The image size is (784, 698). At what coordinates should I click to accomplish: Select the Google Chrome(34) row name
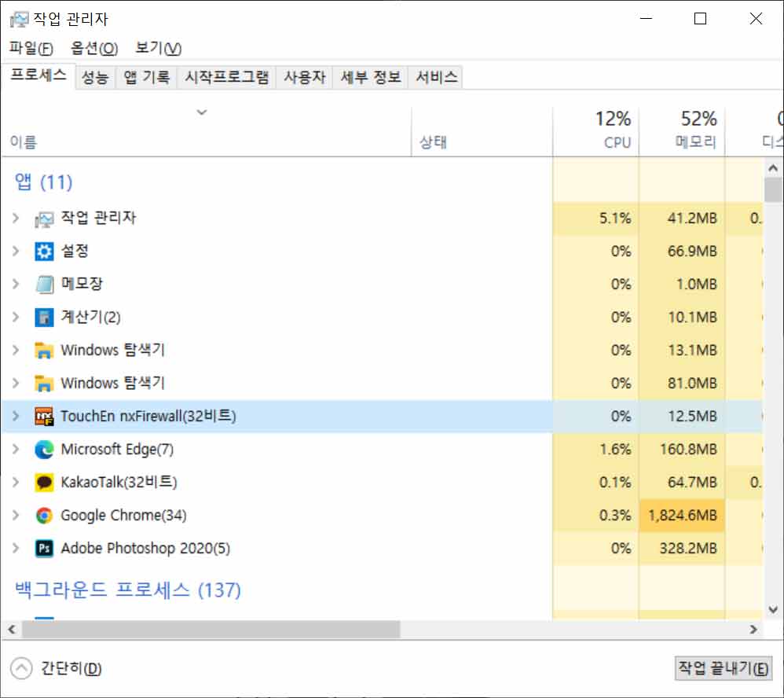point(123,516)
